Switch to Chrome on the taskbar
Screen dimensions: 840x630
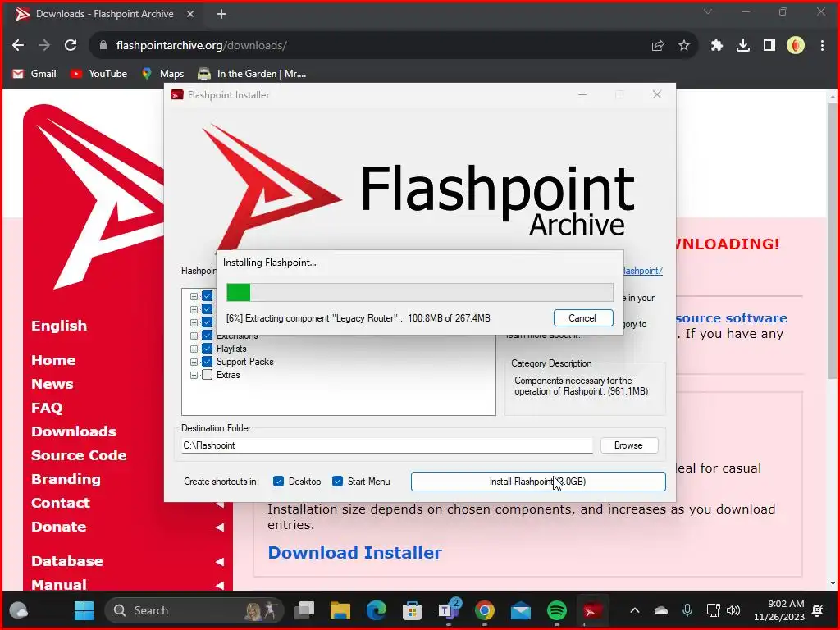(x=484, y=610)
